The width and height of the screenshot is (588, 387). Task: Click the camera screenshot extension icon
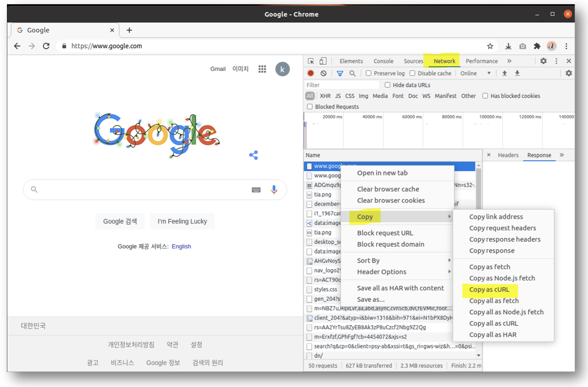pos(523,46)
